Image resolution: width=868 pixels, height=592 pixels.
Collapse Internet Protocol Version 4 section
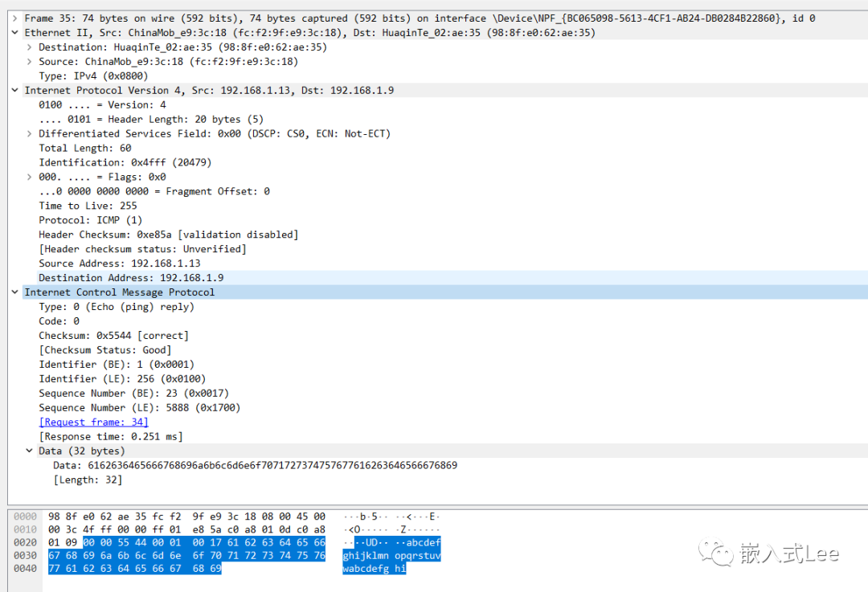coord(15,90)
